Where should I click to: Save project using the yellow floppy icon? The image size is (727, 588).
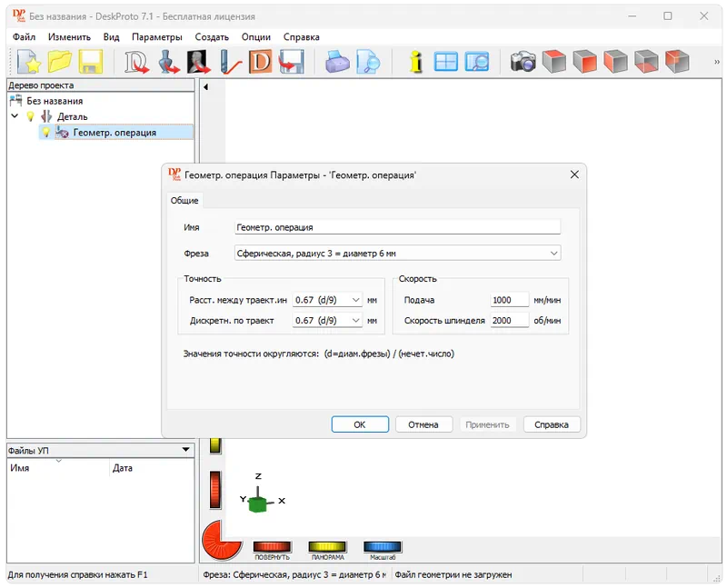point(90,62)
